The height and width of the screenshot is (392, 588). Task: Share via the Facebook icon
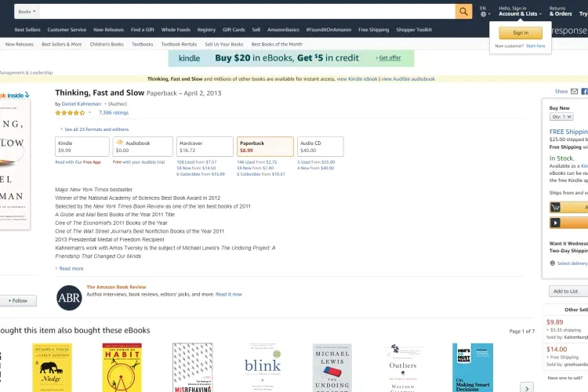click(x=584, y=91)
